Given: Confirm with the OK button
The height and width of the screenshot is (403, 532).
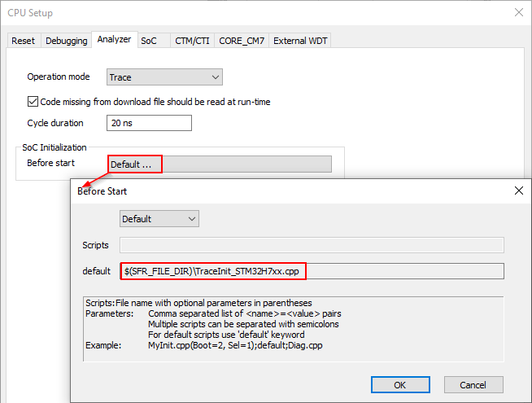Looking at the screenshot, I should [400, 384].
